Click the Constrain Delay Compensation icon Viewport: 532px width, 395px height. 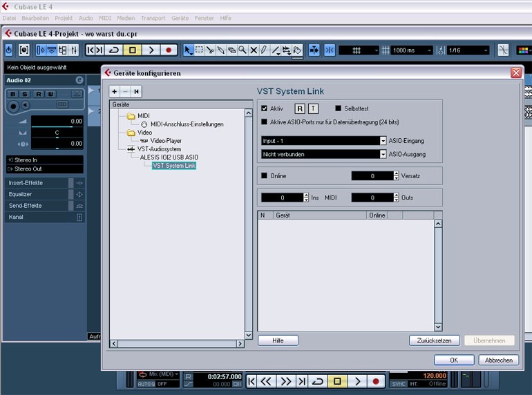[23, 50]
